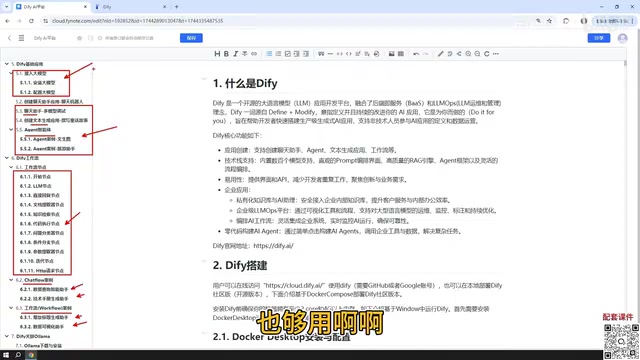
Task: Click the blue save button
Action: (191, 38)
